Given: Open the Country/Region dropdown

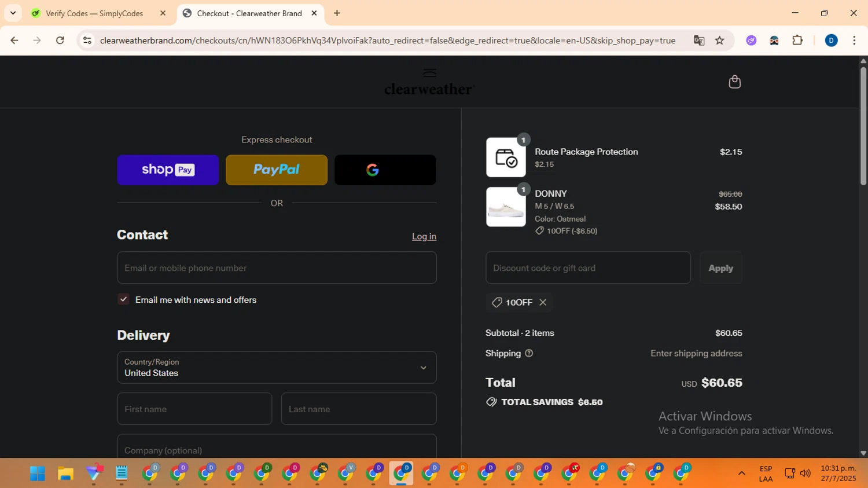Looking at the screenshot, I should pyautogui.click(x=277, y=367).
